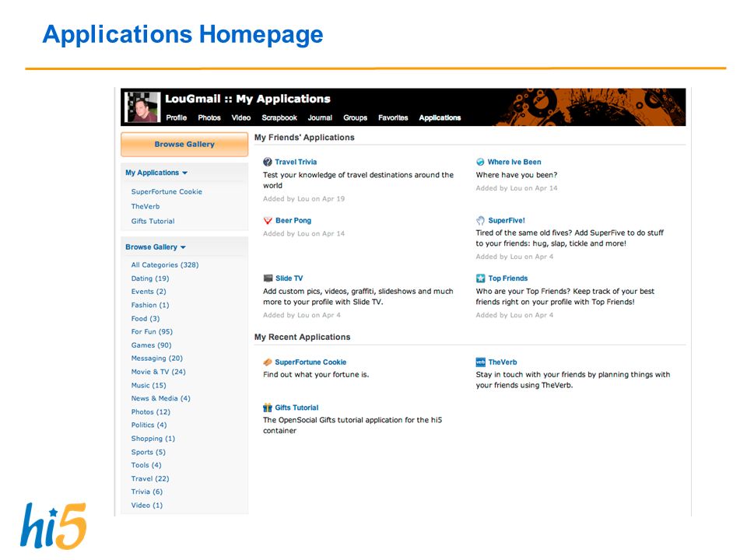Click the TheVerb app icon
The height and width of the screenshot is (560, 747).
click(x=481, y=362)
